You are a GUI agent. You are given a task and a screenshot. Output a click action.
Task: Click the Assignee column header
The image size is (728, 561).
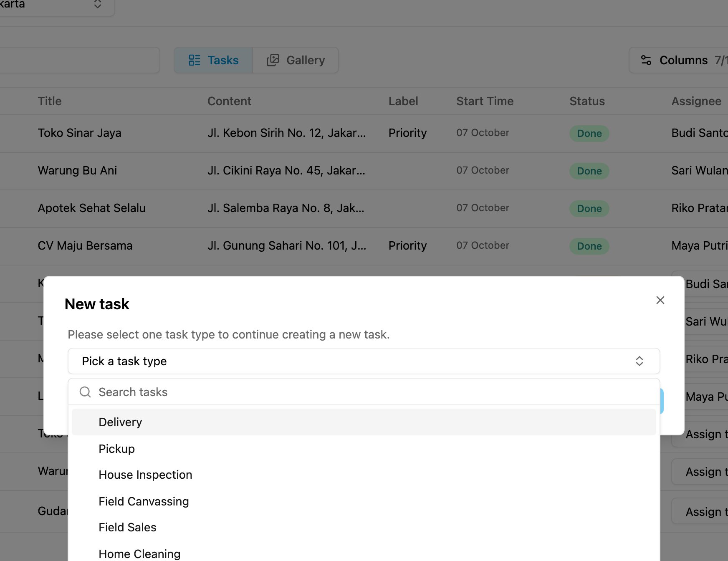(696, 101)
